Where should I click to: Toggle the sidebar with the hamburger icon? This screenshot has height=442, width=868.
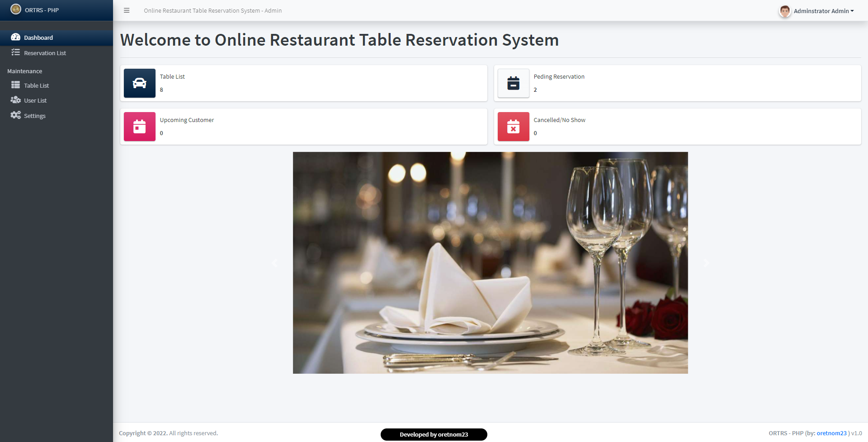(x=127, y=10)
